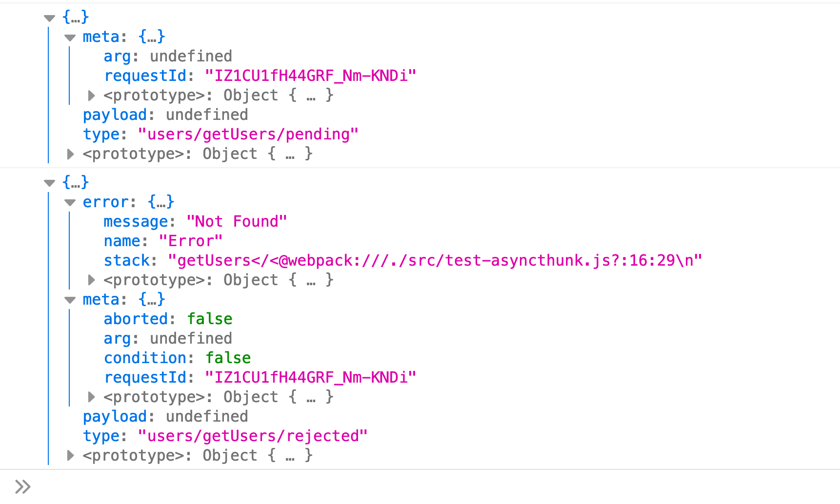The height and width of the screenshot is (504, 840).
Task: Click the name: "Error" property
Action: (163, 241)
